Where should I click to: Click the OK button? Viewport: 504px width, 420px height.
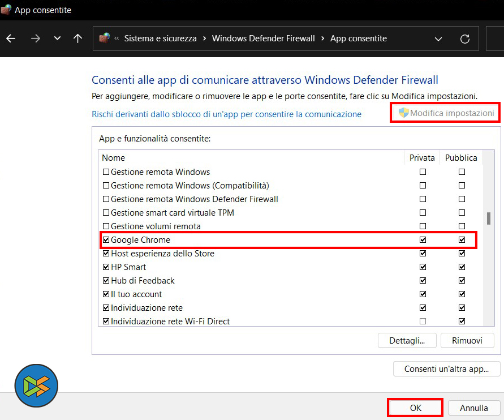(x=415, y=408)
